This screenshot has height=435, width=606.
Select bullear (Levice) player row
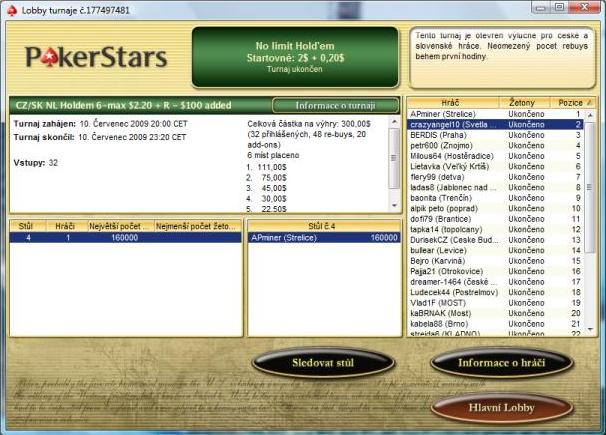[495, 250]
